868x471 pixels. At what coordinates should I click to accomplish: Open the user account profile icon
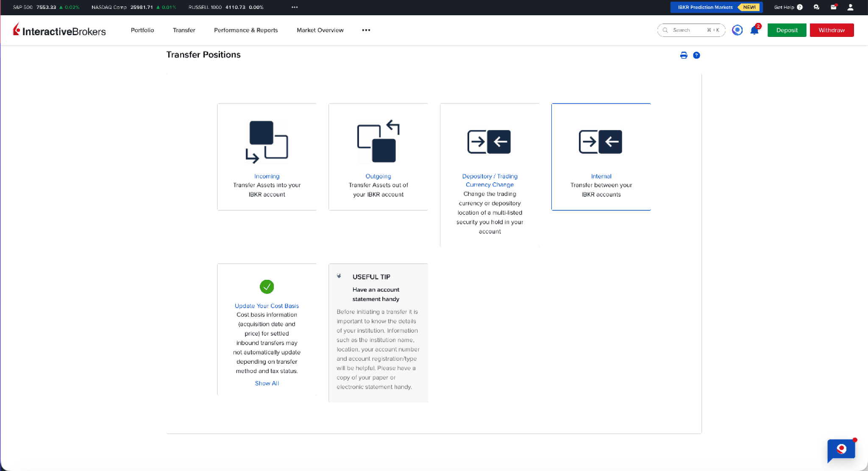pyautogui.click(x=850, y=7)
